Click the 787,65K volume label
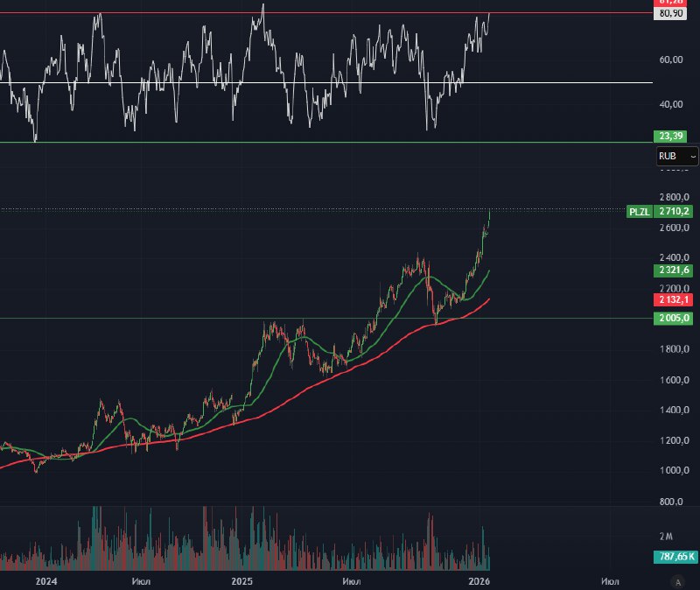Viewport: 700px width, 590px height. 675,557
